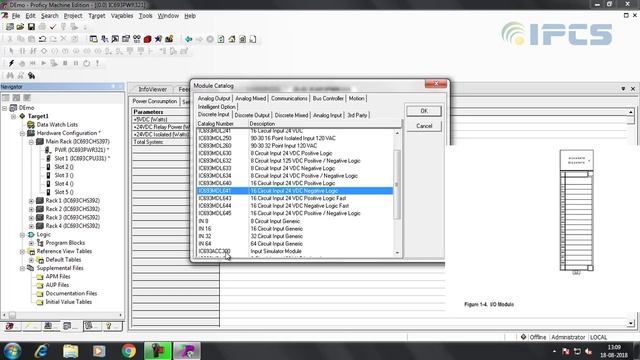Select the IC693ACC300 Input Simulator Module row
The width and height of the screenshot is (640, 360).
(x=295, y=251)
